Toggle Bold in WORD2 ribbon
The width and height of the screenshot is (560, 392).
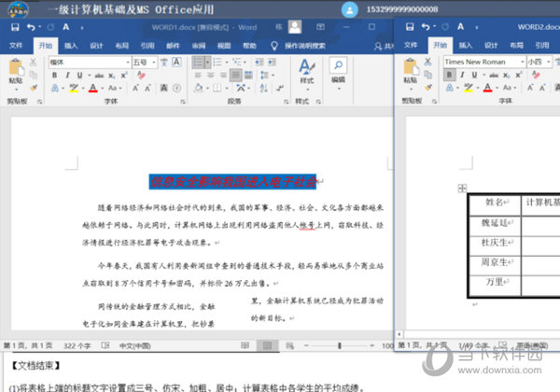point(449,75)
